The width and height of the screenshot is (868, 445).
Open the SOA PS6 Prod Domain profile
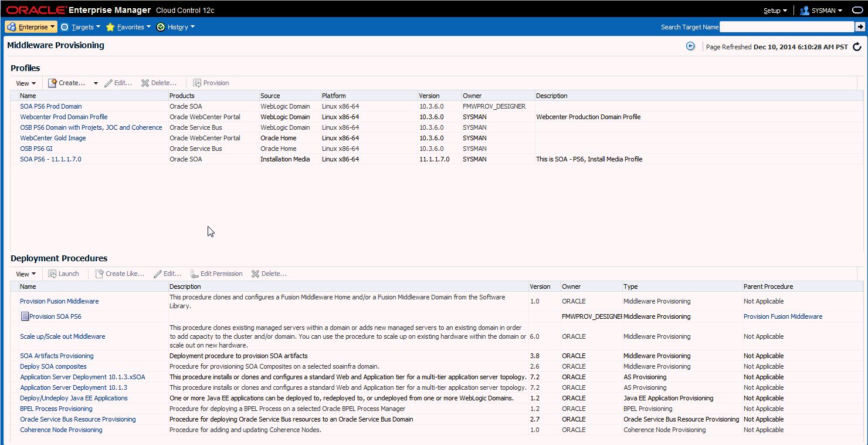click(x=51, y=106)
